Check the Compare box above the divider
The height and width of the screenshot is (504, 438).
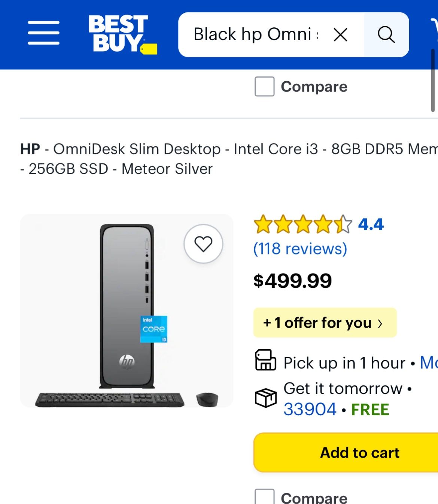click(264, 87)
